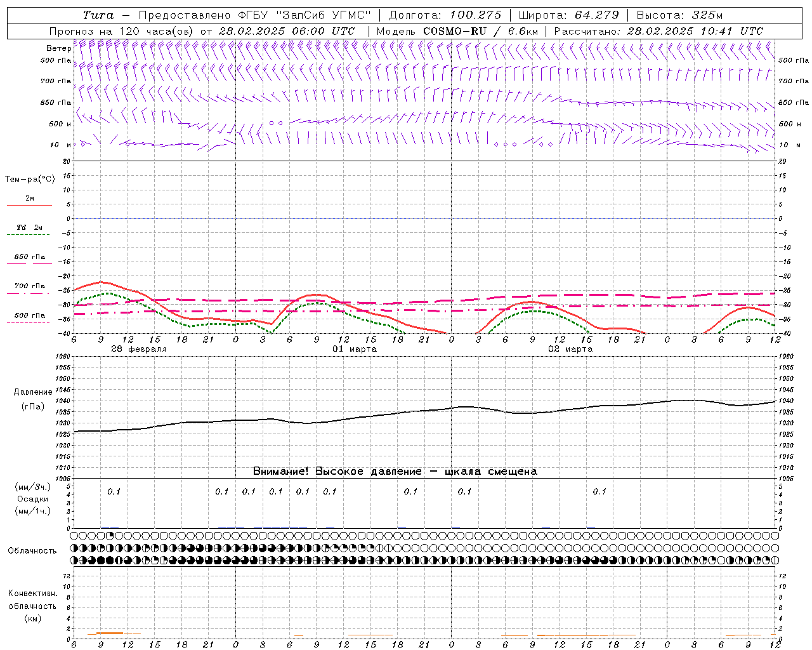
Task: Click the "02 марта" date label
Action: pos(570,349)
